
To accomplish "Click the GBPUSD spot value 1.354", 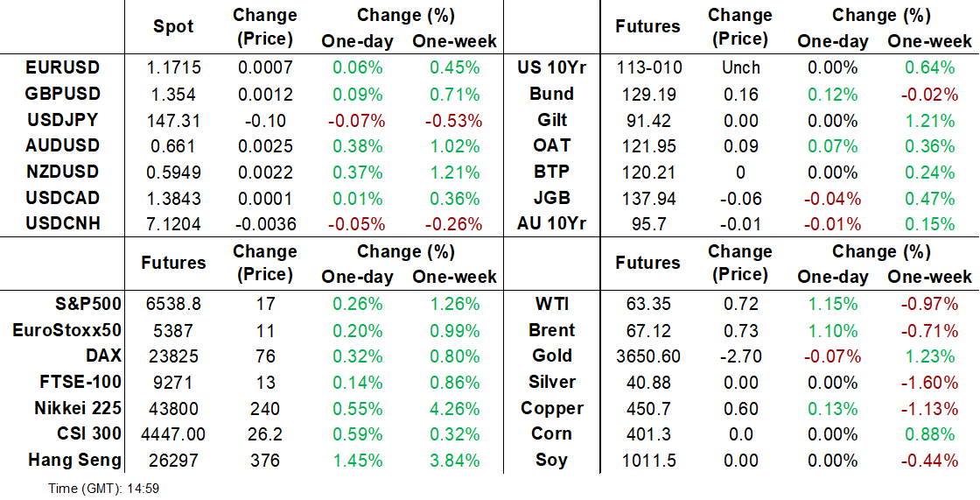I will [x=174, y=94].
